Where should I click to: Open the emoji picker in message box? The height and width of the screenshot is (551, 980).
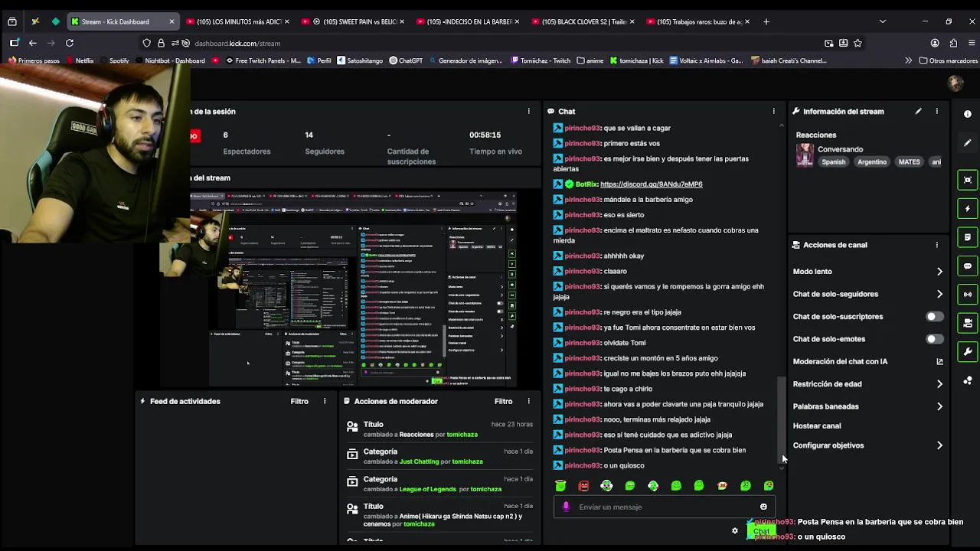(763, 507)
